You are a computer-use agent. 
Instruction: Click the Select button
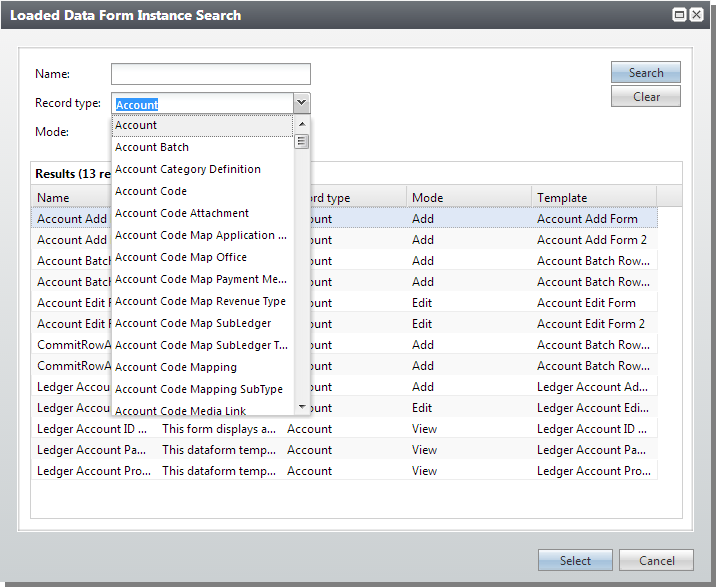click(x=575, y=560)
